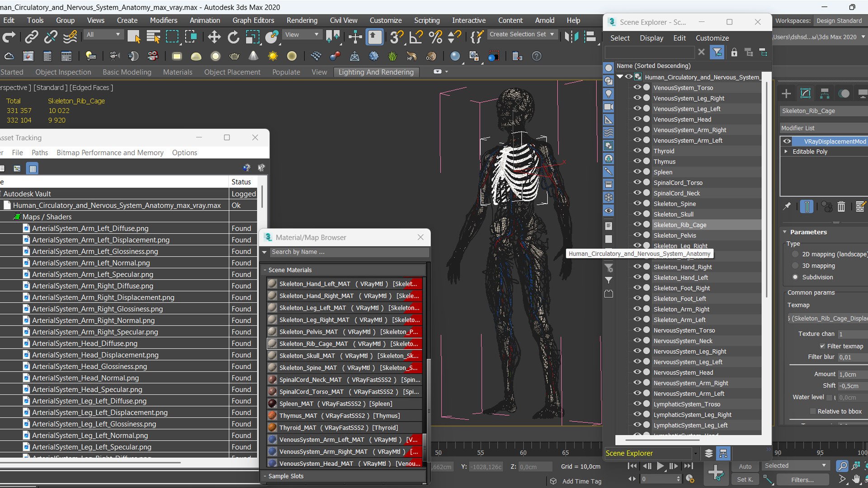Viewport: 868px width, 488px height.
Task: Click the Scene Explorer filter funnel icon
Action: coord(717,52)
